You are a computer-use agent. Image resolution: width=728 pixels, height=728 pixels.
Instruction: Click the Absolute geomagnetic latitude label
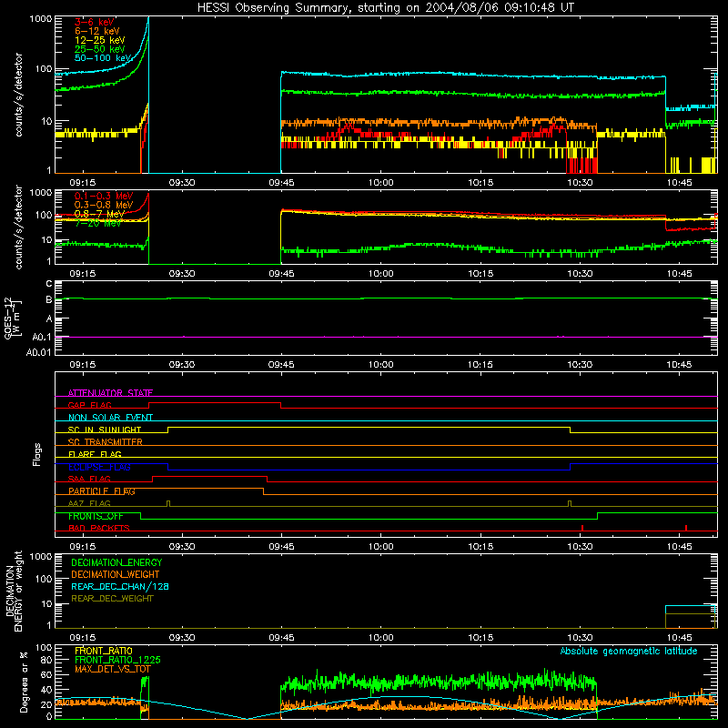click(x=629, y=652)
